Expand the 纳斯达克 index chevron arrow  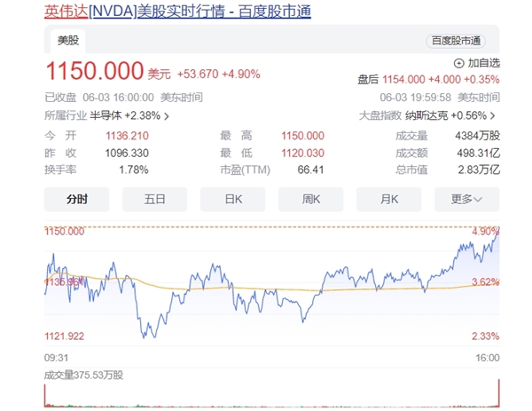point(493,115)
